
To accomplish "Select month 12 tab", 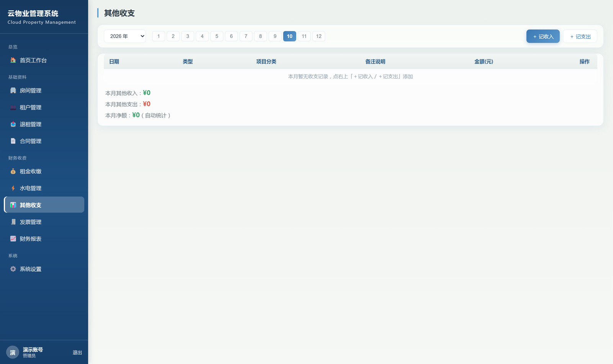I will point(319,36).
